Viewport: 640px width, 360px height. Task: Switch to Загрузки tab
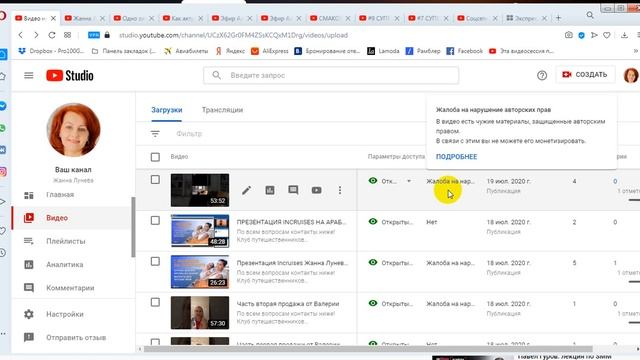167,110
